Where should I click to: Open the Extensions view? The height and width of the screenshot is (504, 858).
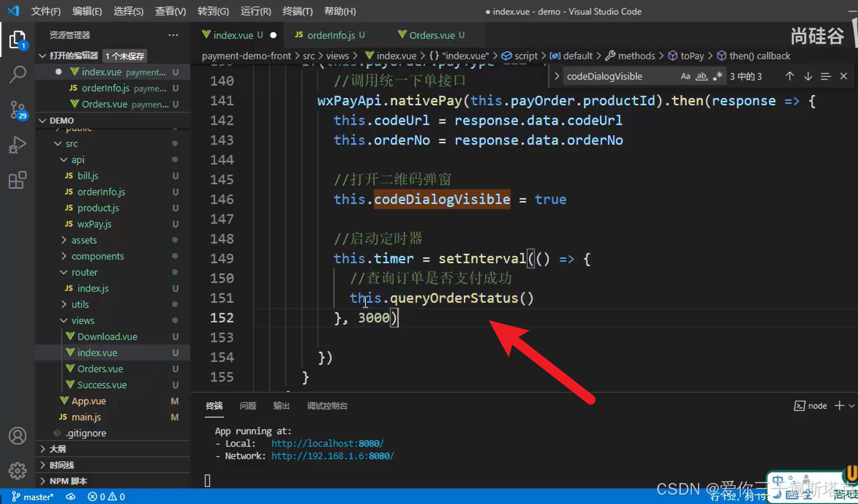tap(18, 180)
